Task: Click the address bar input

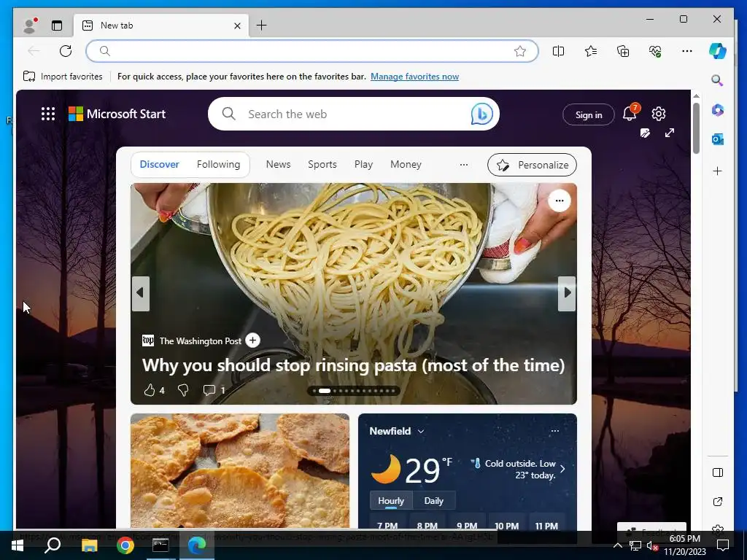Action: tap(312, 51)
